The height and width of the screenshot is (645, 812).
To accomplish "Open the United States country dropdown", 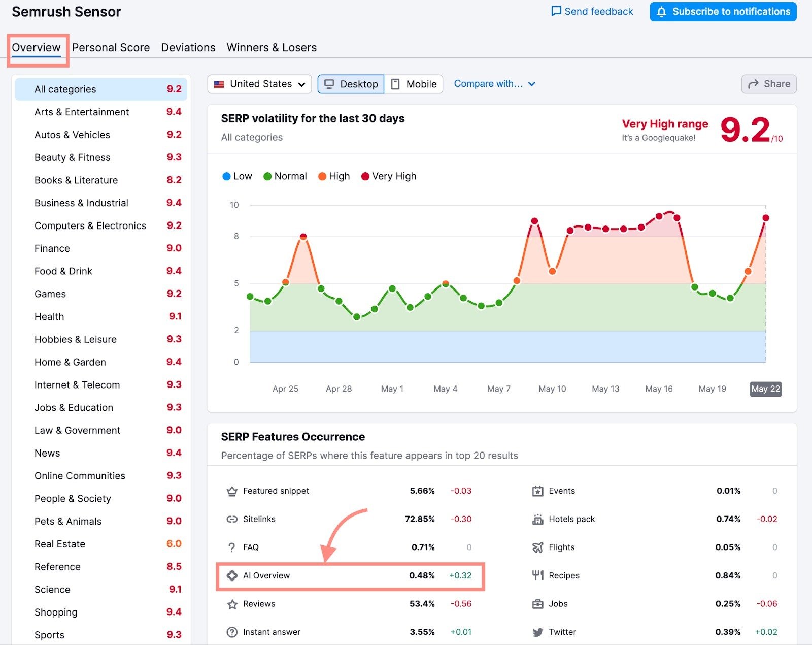I will tap(259, 84).
